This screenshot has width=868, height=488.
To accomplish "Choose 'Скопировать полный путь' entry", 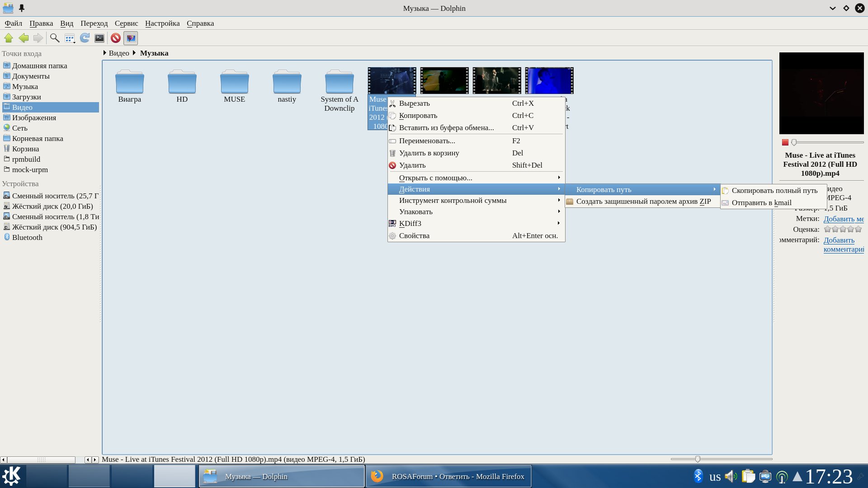I will pyautogui.click(x=774, y=190).
